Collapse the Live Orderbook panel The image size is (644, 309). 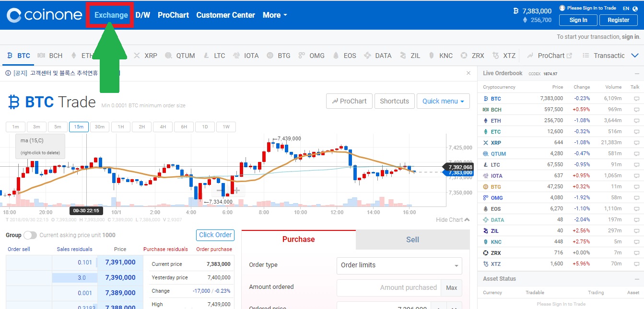636,73
